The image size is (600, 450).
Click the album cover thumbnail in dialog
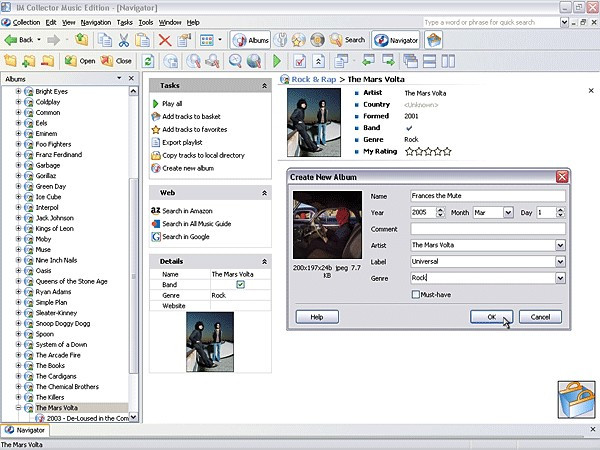[327, 225]
